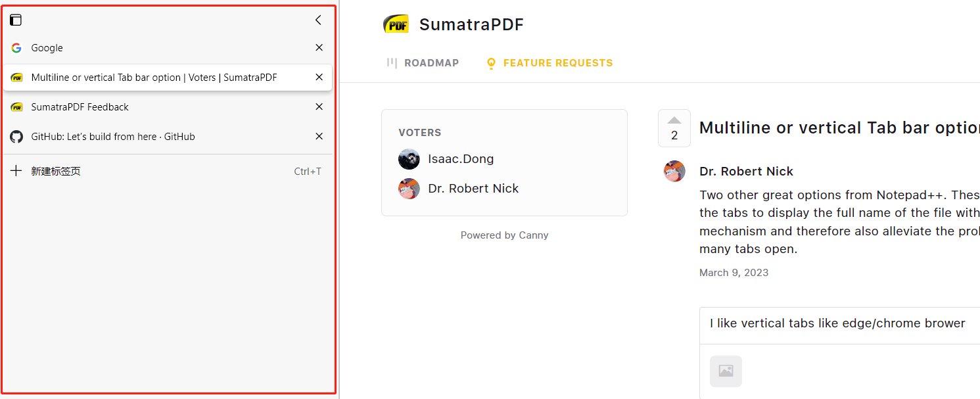Click the post title Multiline or vertical Tab bar option

[x=839, y=128]
